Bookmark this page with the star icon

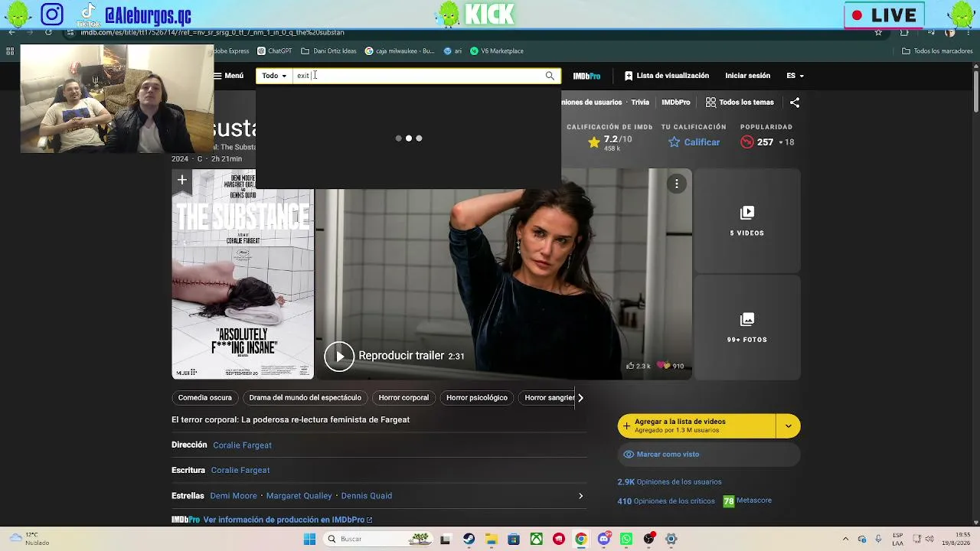coord(878,32)
